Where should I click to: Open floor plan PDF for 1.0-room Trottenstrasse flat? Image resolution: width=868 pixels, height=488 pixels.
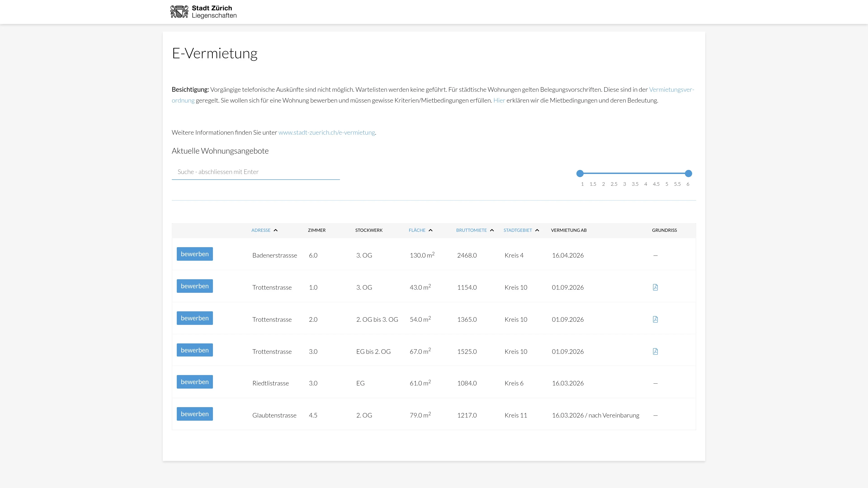coord(655,287)
